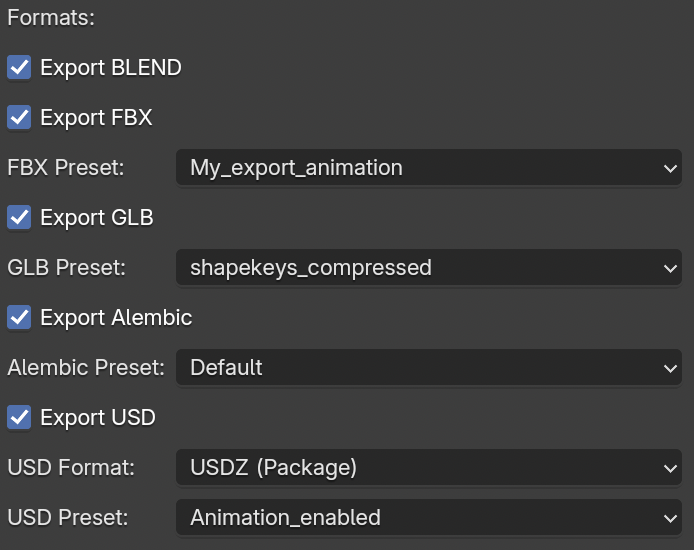Screen dimensions: 694x550
Task: Click the chevron arrow on FBX Preset field
Action: click(670, 169)
